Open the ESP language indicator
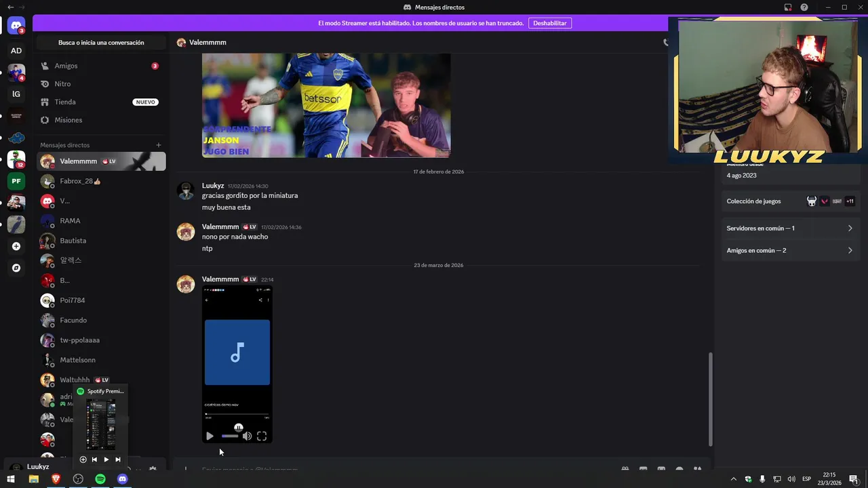The image size is (868, 488). [807, 479]
